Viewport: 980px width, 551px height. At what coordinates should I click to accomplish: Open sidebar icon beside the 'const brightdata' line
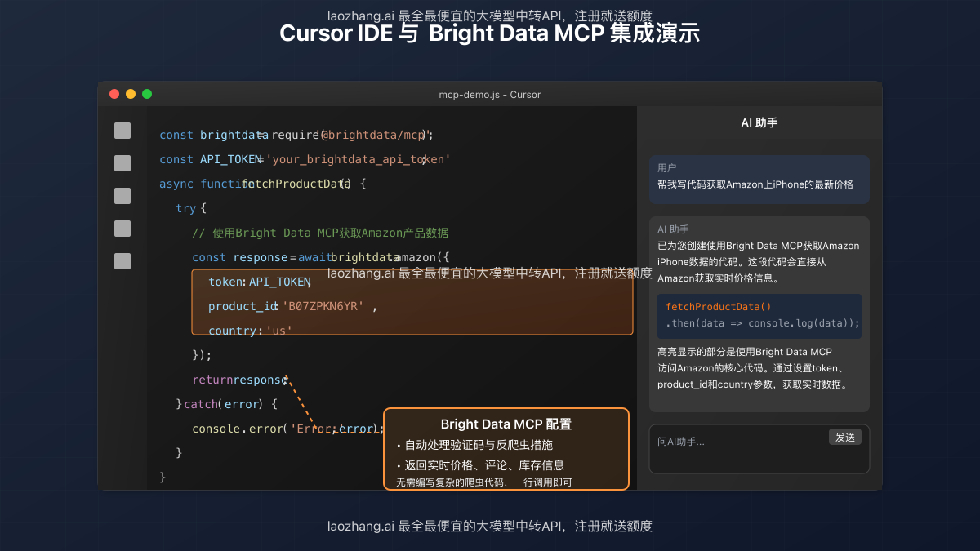(x=122, y=131)
